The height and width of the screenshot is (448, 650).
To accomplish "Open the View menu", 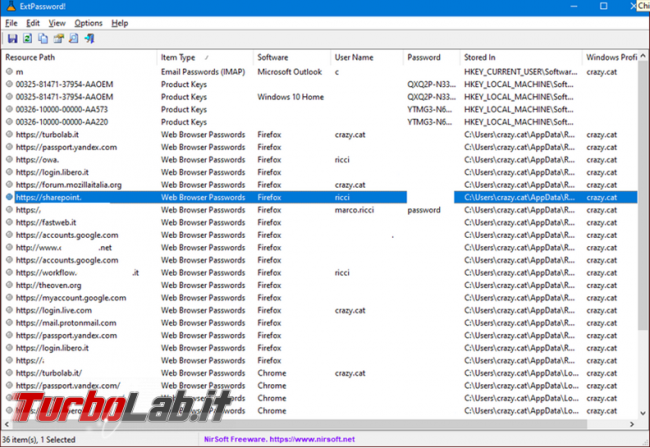I will click(57, 23).
